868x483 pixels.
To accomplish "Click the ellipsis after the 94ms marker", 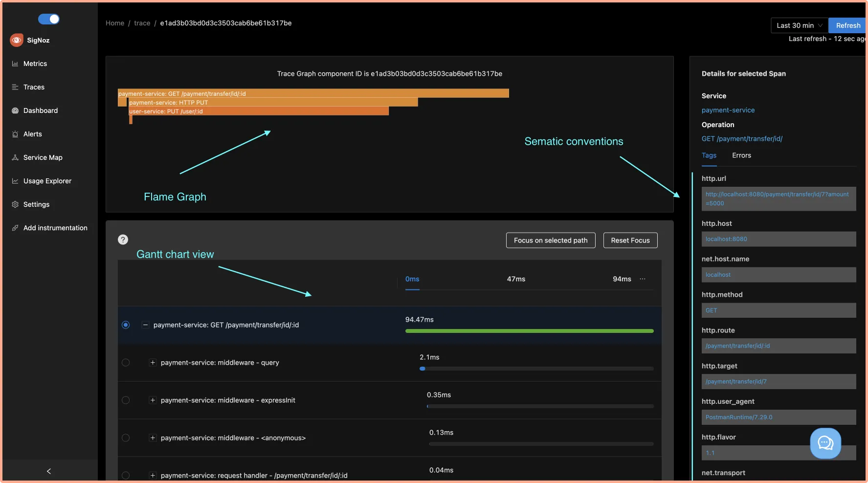I will point(643,279).
